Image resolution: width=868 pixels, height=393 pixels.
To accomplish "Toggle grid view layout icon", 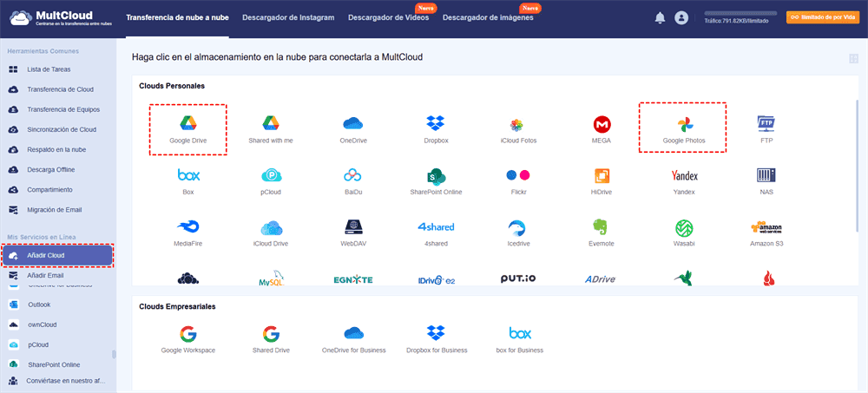I will tap(852, 58).
